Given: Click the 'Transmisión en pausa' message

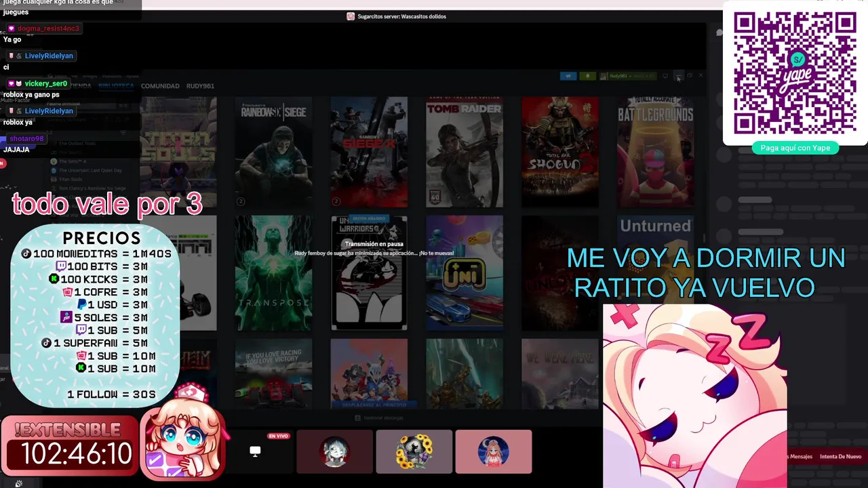Looking at the screenshot, I should 374,244.
